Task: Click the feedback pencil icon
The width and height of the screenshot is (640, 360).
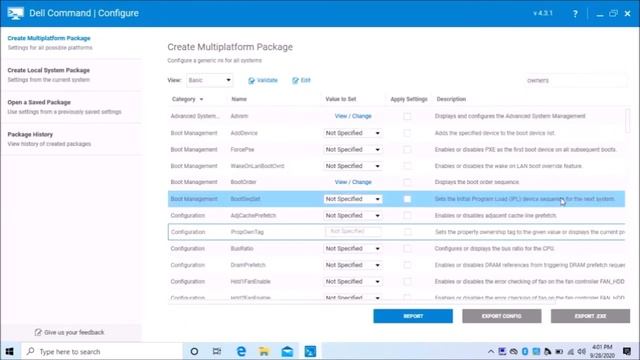Action: click(38, 332)
